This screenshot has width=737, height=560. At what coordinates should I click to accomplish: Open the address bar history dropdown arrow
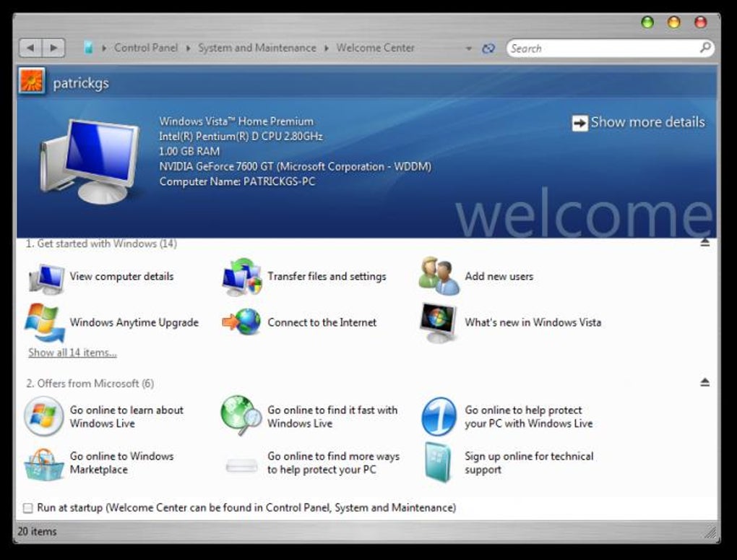pyautogui.click(x=468, y=48)
